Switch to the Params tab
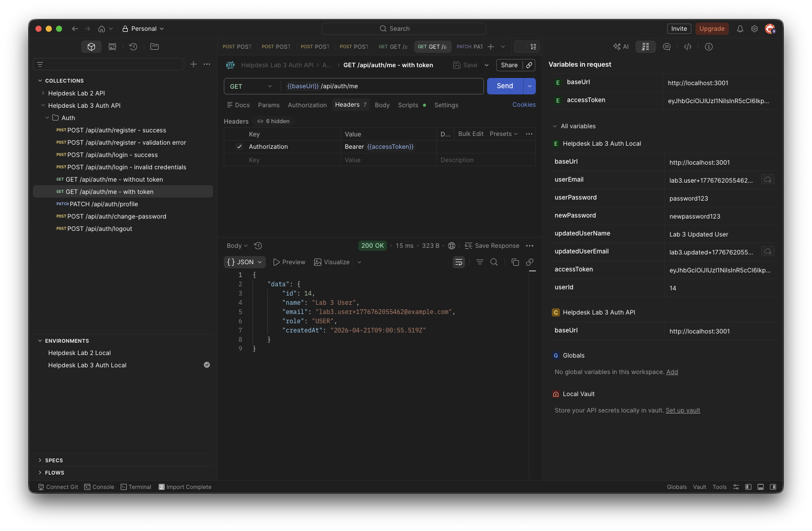 (269, 105)
